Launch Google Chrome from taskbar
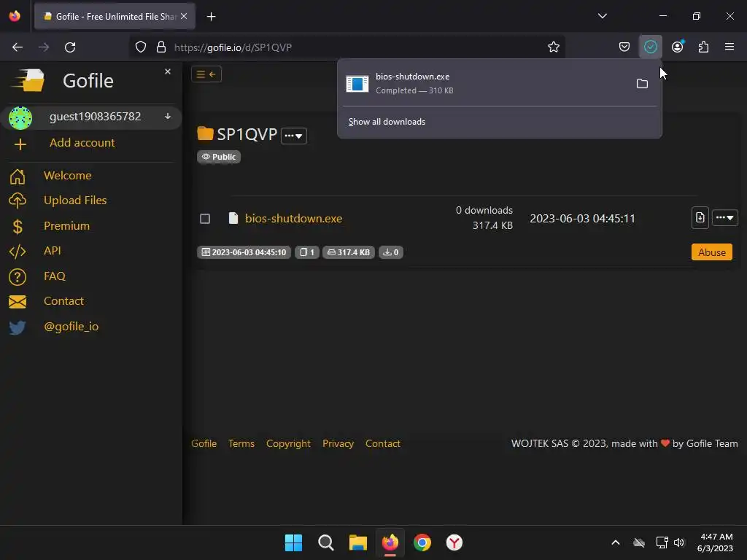The width and height of the screenshot is (747, 560). tap(422, 542)
